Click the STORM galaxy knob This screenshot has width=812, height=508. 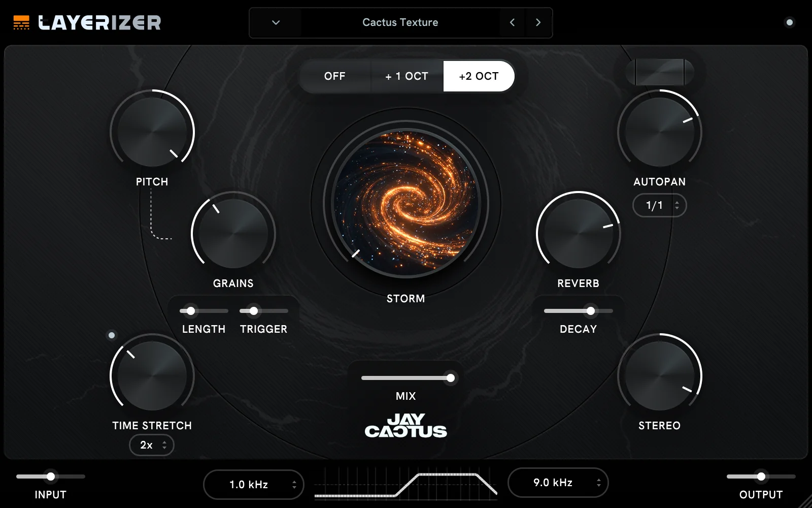point(406,203)
